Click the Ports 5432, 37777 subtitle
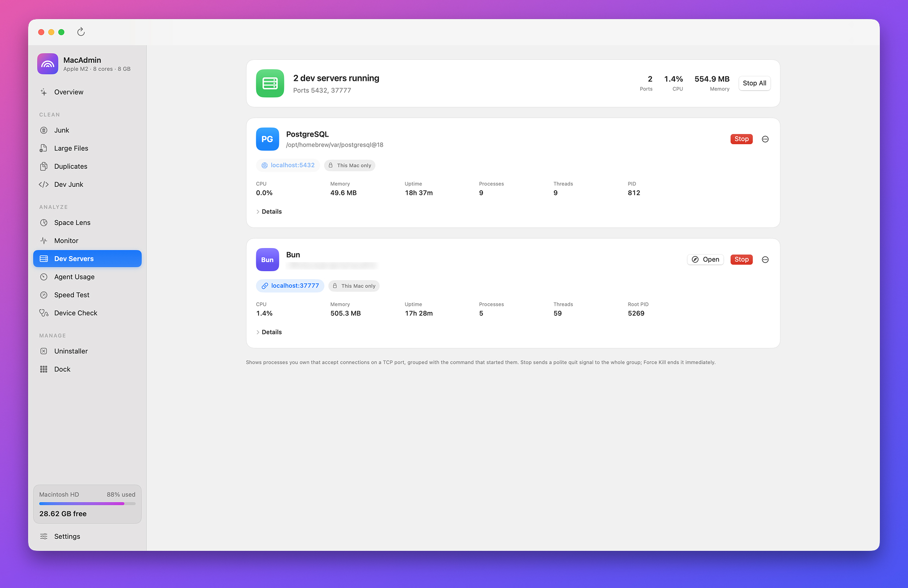The height and width of the screenshot is (588, 908). click(322, 90)
